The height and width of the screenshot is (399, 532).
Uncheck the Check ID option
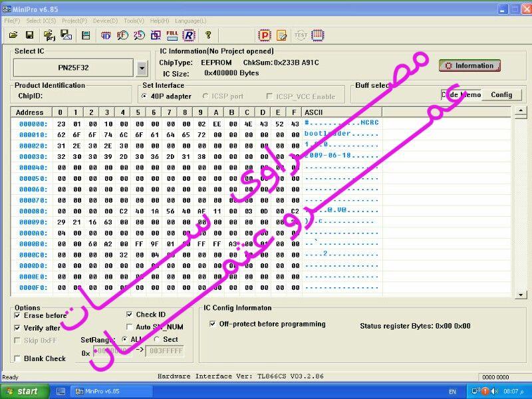(x=129, y=315)
